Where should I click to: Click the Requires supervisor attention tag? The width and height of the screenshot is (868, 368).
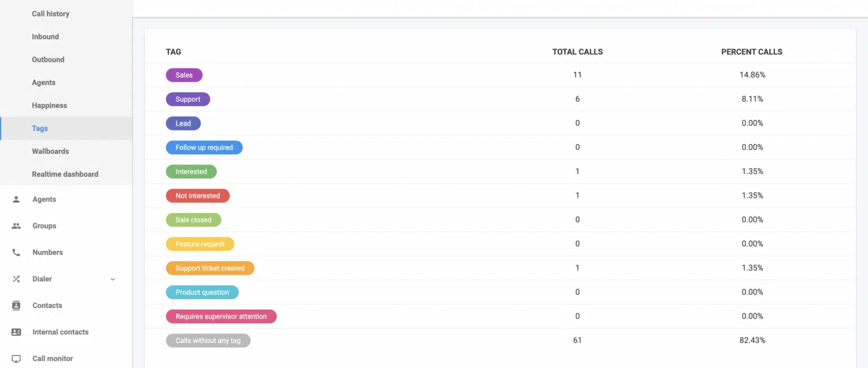[221, 317]
